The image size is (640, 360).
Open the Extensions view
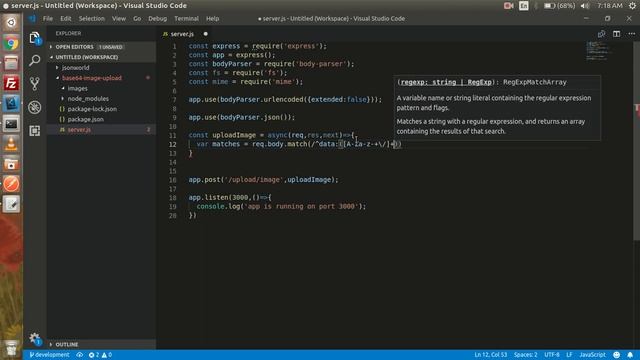coord(35,131)
